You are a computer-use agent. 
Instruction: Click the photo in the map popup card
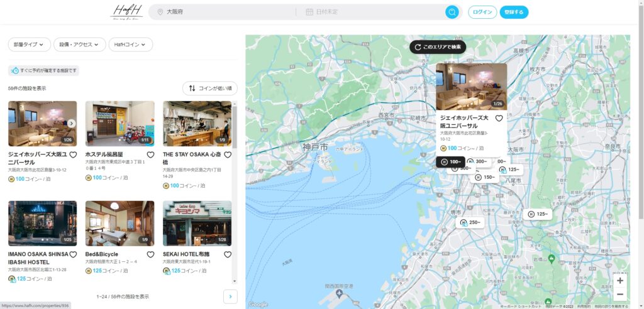[x=471, y=87]
